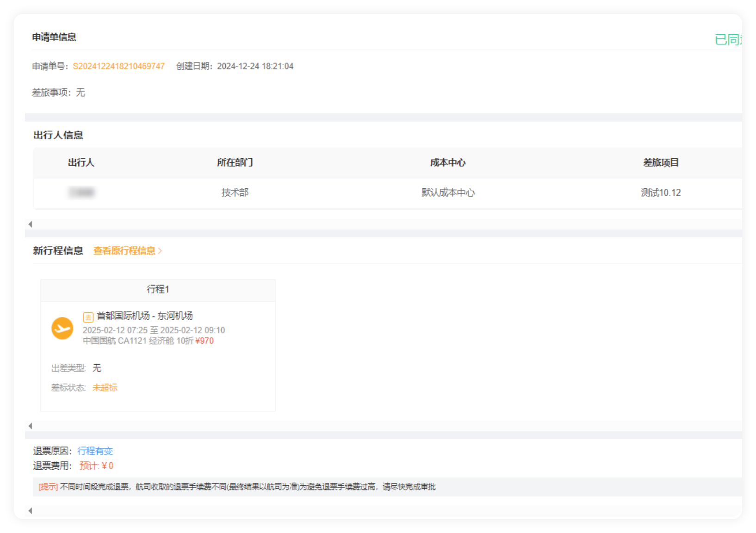This screenshot has width=756, height=533.
Task: Click the 测试10.12 travel project cell
Action: pyautogui.click(x=660, y=193)
